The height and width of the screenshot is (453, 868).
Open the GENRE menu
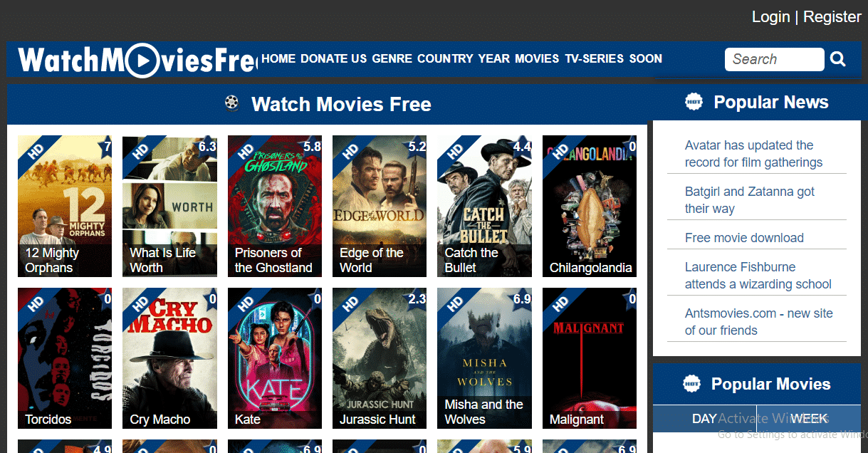click(392, 58)
